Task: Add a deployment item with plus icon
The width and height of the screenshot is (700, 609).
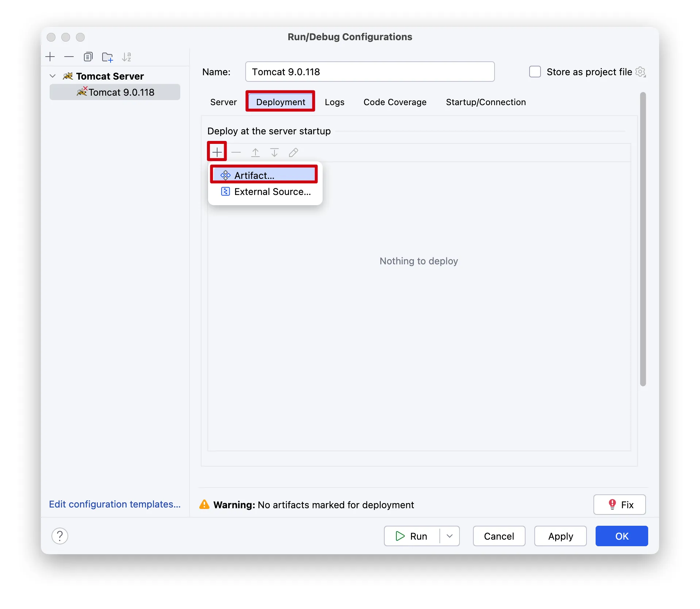Action: pos(217,152)
